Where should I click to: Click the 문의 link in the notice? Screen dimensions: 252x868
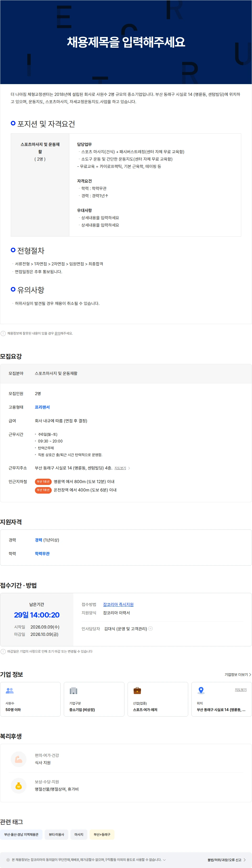pyautogui.click(x=57, y=333)
